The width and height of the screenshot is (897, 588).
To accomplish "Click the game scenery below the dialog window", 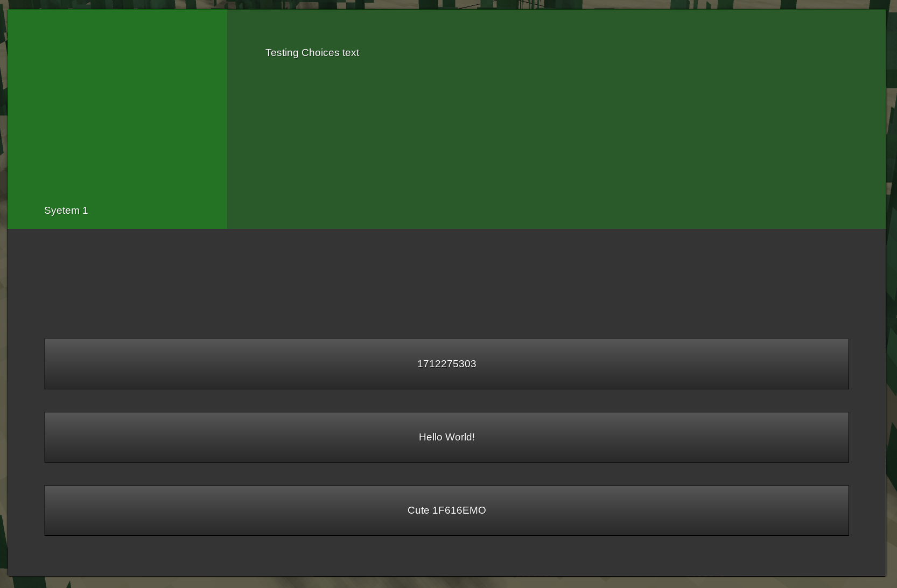I will [446, 583].
